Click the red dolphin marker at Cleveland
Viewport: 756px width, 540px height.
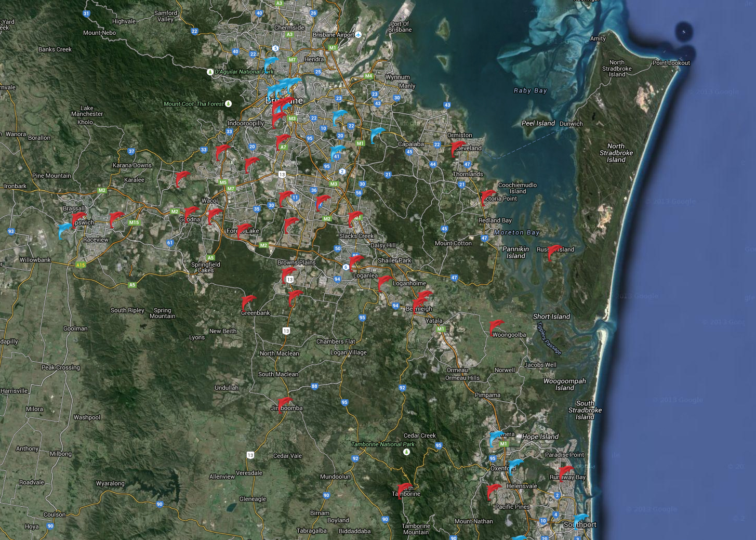457,148
